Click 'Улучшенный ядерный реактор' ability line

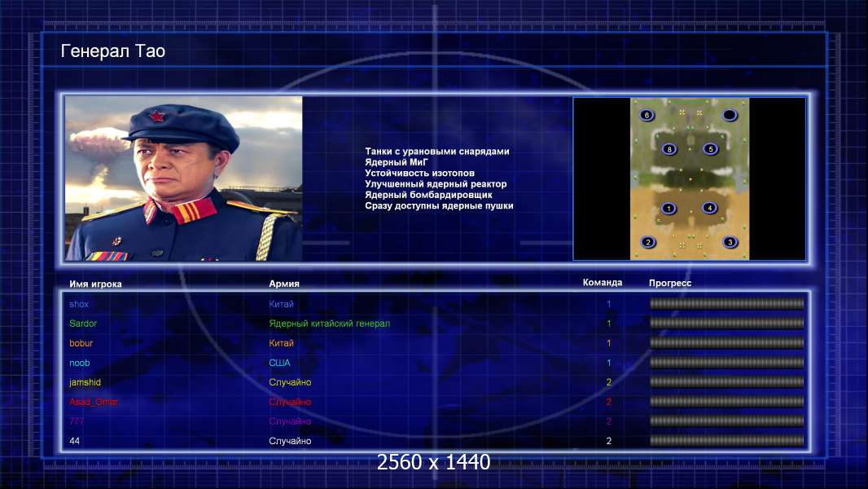point(436,184)
